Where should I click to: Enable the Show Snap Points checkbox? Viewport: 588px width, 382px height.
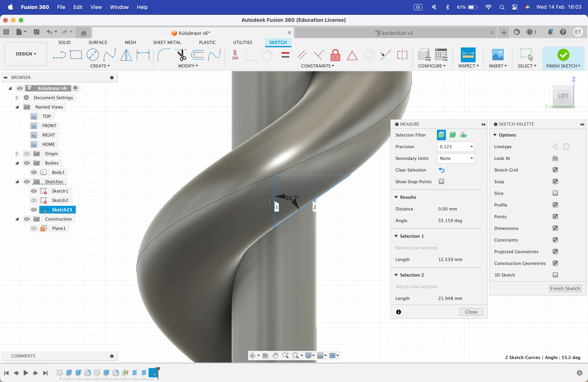441,182
